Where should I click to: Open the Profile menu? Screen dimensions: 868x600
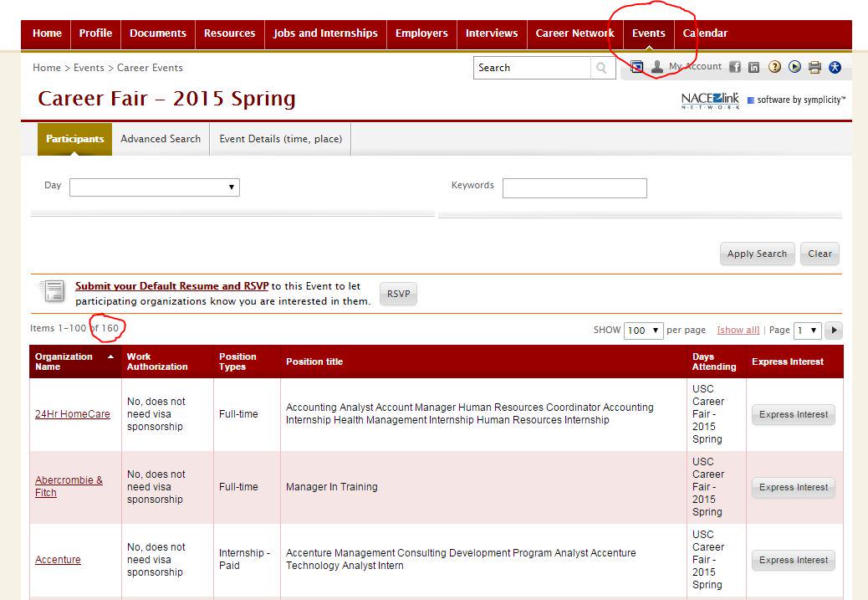coord(95,33)
